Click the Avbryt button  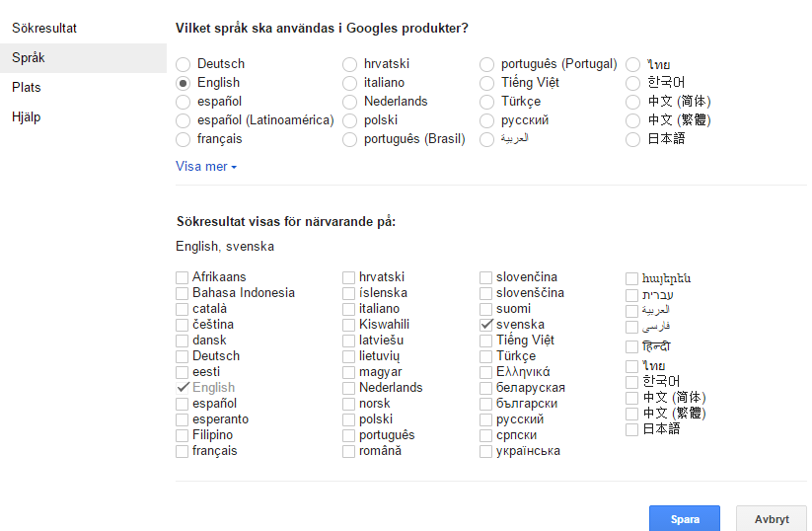(x=772, y=518)
